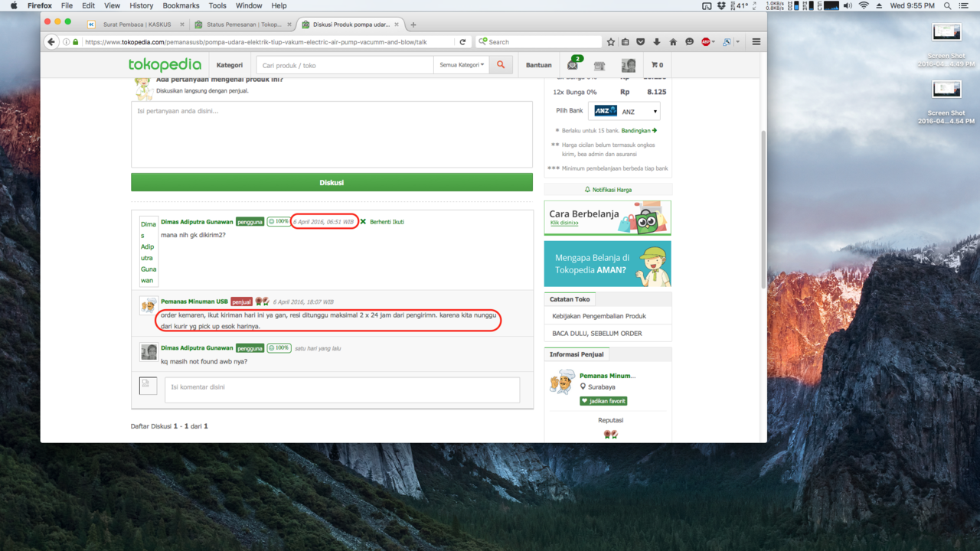Click the green Diskusi button
This screenshot has width=980, height=551.
click(x=332, y=182)
